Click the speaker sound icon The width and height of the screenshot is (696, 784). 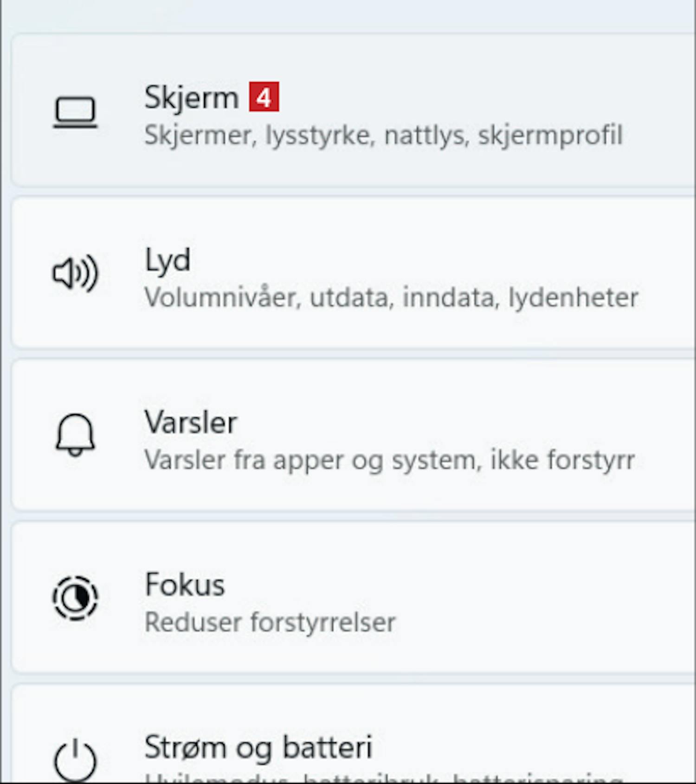pos(75,273)
